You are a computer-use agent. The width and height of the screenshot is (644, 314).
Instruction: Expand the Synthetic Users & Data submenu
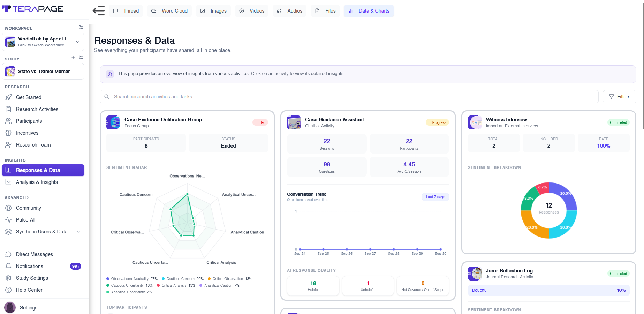point(78,232)
